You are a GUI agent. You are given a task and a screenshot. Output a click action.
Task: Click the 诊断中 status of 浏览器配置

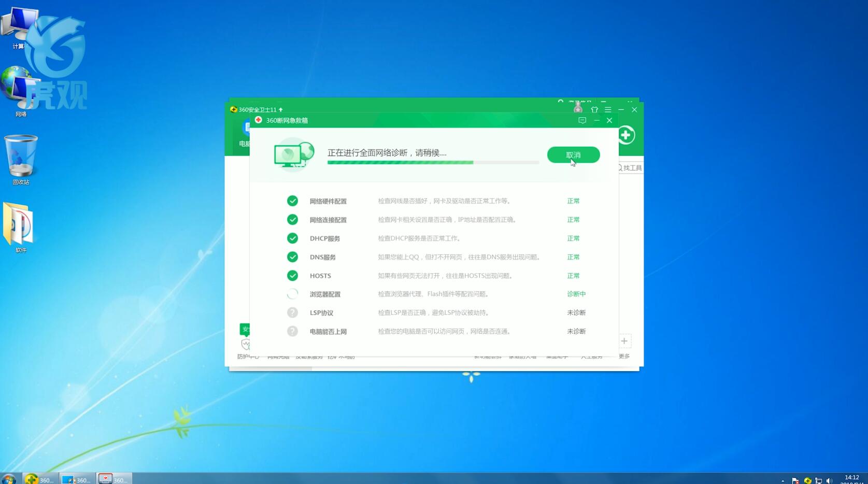(576, 294)
